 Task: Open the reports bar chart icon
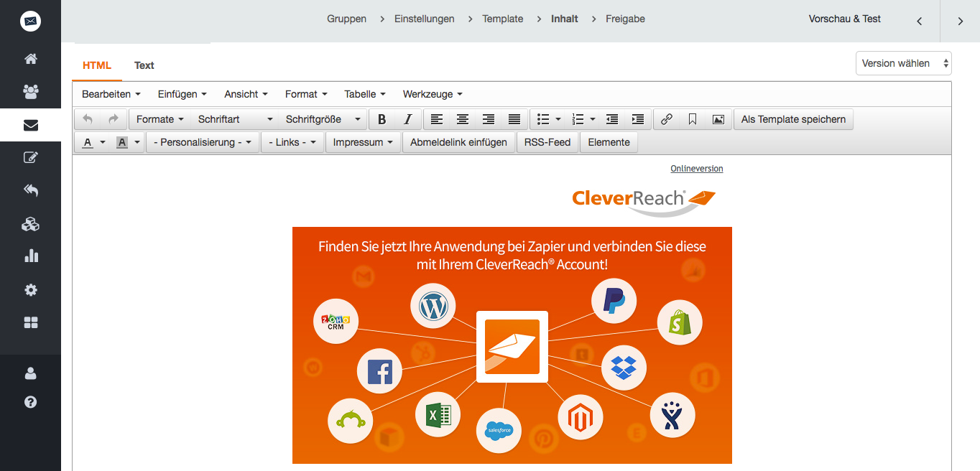(30, 256)
